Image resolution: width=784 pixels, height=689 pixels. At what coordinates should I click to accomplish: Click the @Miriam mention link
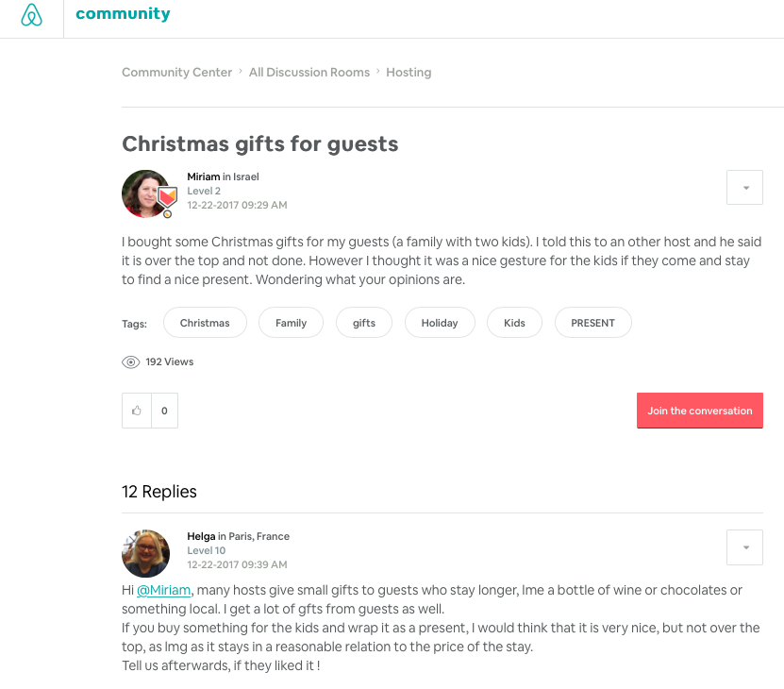pyautogui.click(x=164, y=591)
